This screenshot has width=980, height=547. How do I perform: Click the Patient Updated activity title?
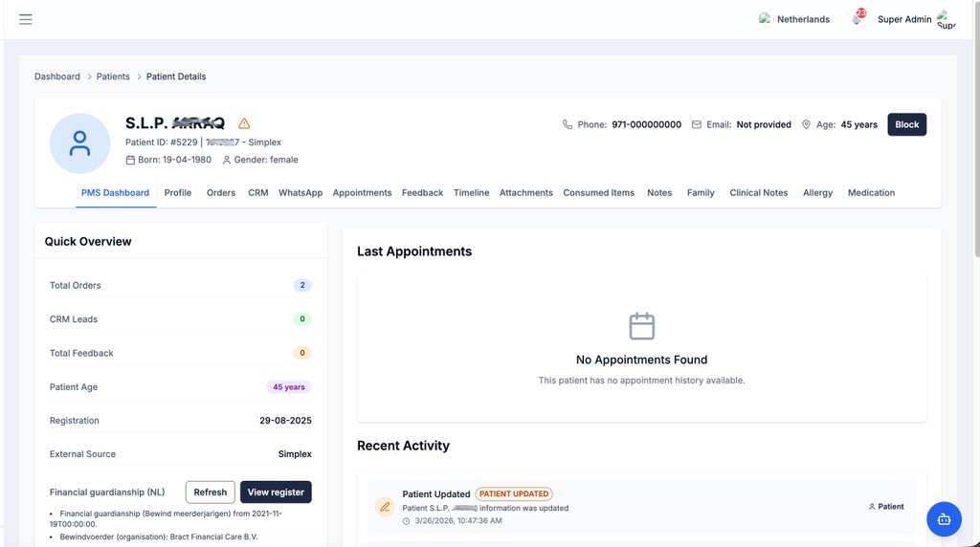point(436,493)
